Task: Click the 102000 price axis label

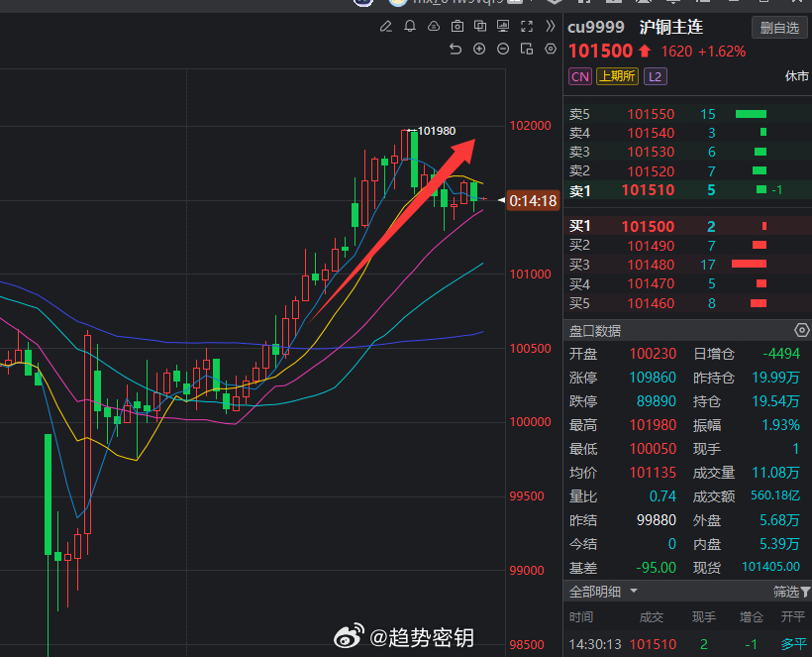Action: click(x=531, y=126)
